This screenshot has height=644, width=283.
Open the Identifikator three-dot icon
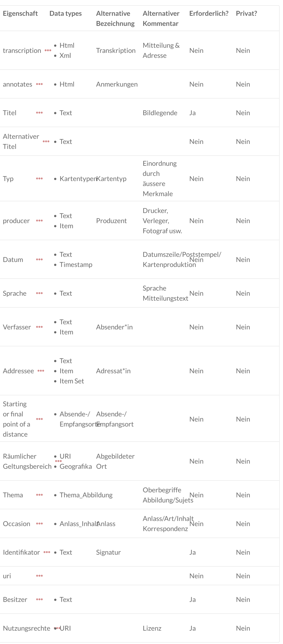[47, 552]
